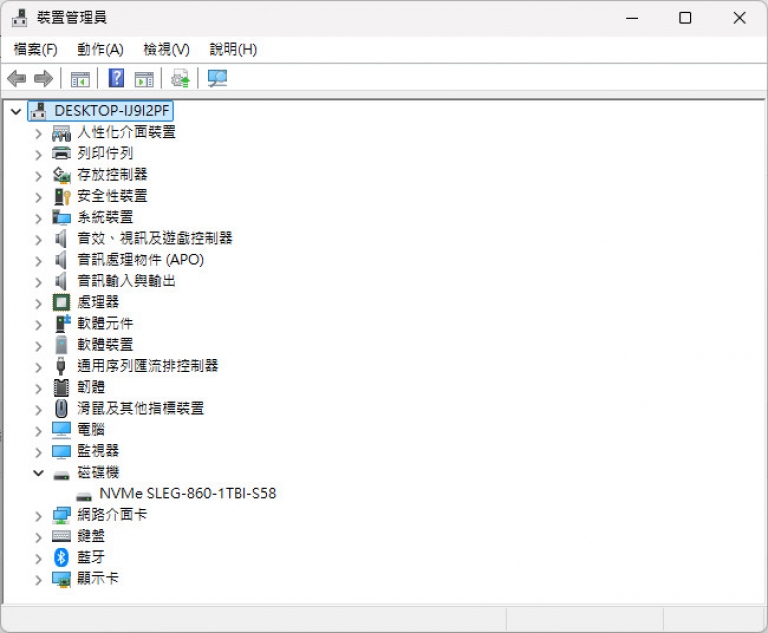This screenshot has height=633, width=768.
Task: Select the NVMe SLEG-860-1TBI-S58 drive entry
Action: click(188, 493)
